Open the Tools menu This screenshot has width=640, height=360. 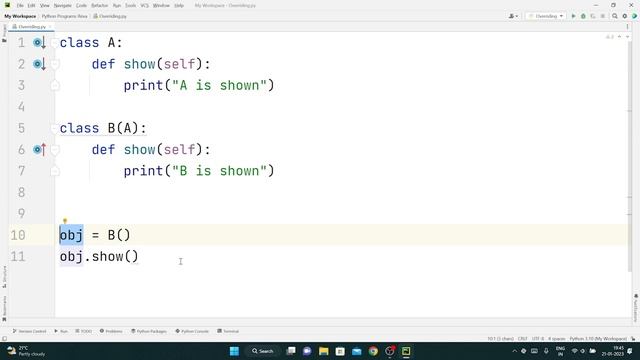[131, 5]
